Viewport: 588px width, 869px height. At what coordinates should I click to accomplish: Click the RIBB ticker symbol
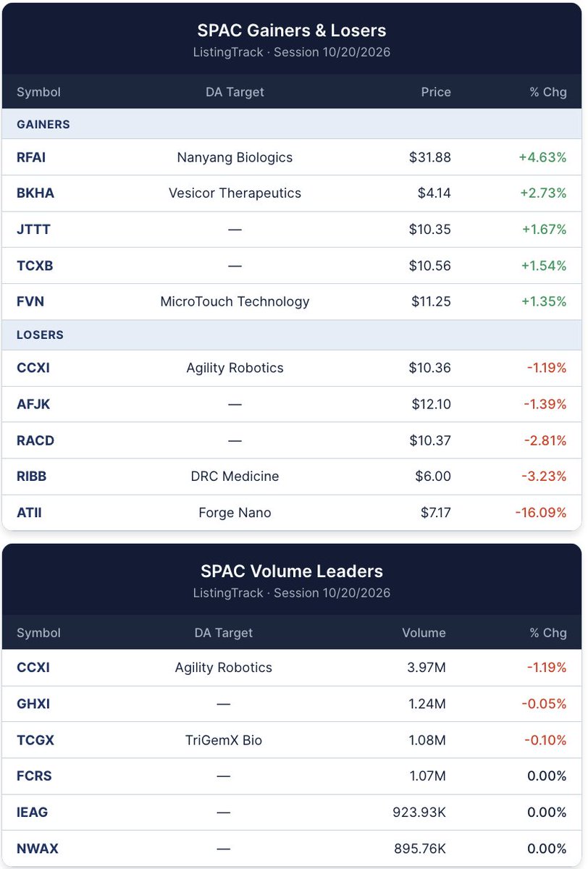click(x=32, y=477)
